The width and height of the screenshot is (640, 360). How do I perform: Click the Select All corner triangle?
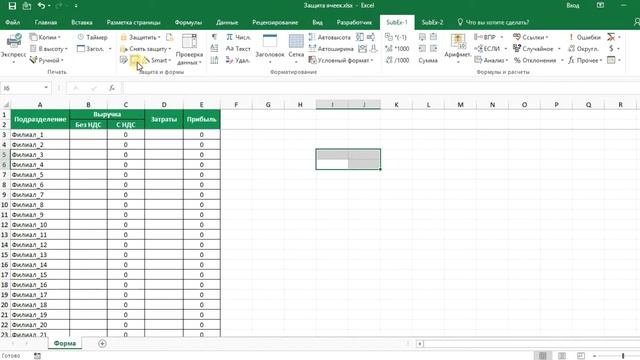tap(5, 105)
